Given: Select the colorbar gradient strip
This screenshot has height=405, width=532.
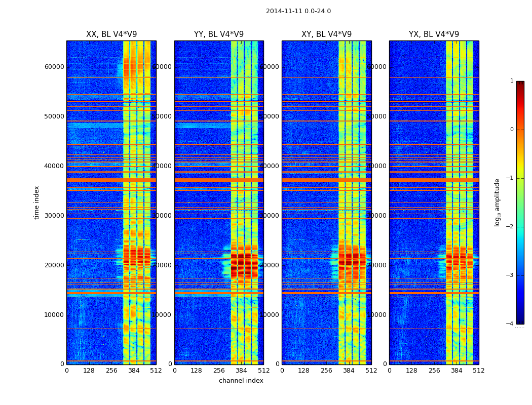Looking at the screenshot, I should (x=520, y=202).
